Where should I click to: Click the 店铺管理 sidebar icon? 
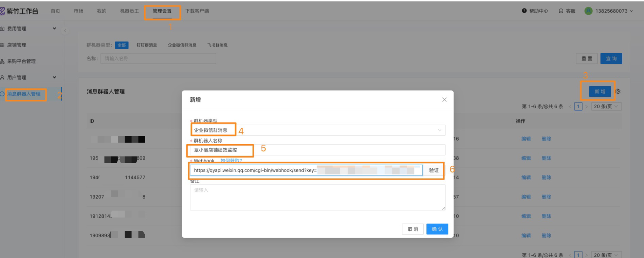click(2, 45)
